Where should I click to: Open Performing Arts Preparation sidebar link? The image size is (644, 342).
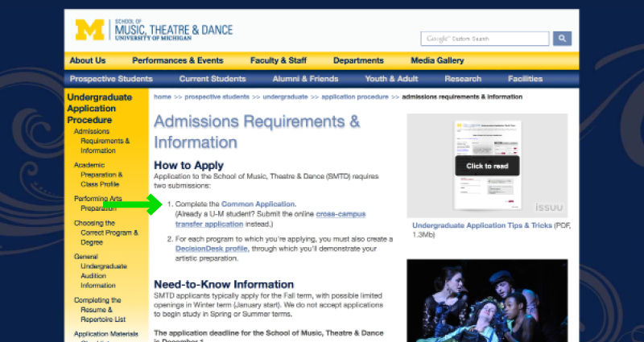coord(97,204)
